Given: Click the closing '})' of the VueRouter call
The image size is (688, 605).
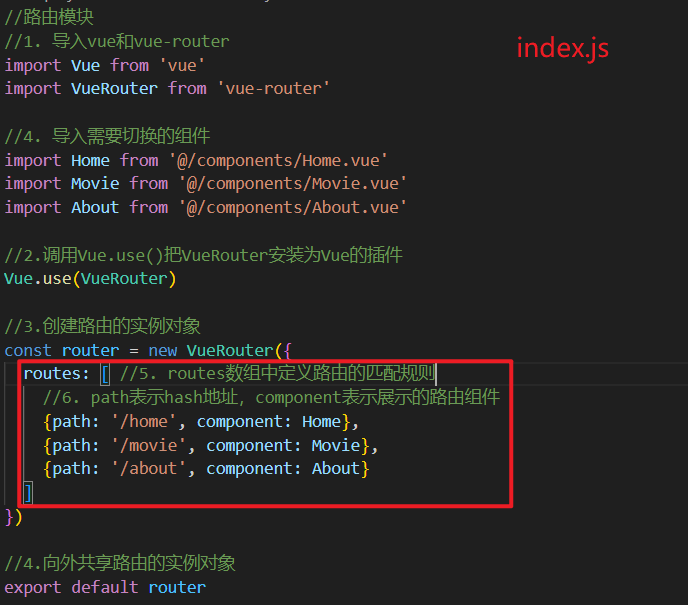Looking at the screenshot, I should [13, 517].
